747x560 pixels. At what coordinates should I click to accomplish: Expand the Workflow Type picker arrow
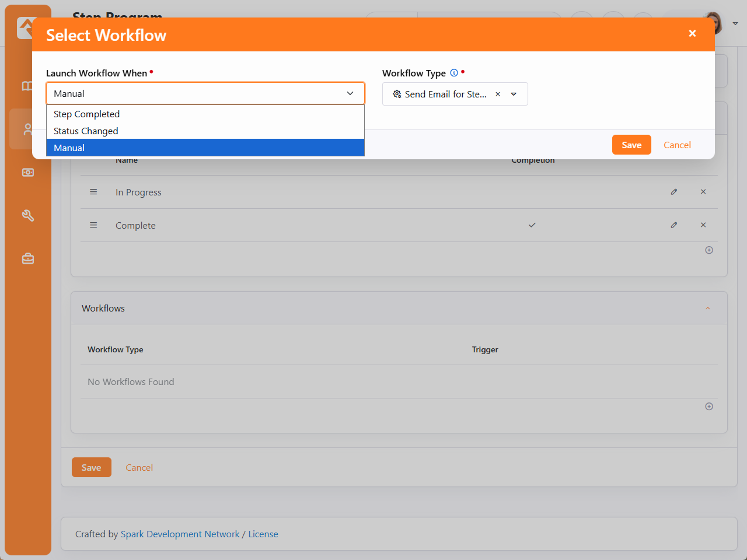point(514,94)
